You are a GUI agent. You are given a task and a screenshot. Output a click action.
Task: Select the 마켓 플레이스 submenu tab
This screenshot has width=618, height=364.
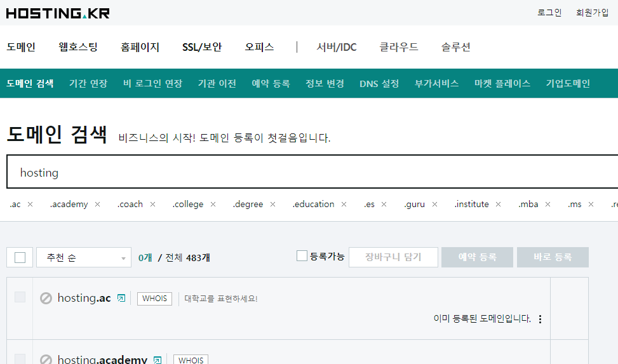point(502,84)
